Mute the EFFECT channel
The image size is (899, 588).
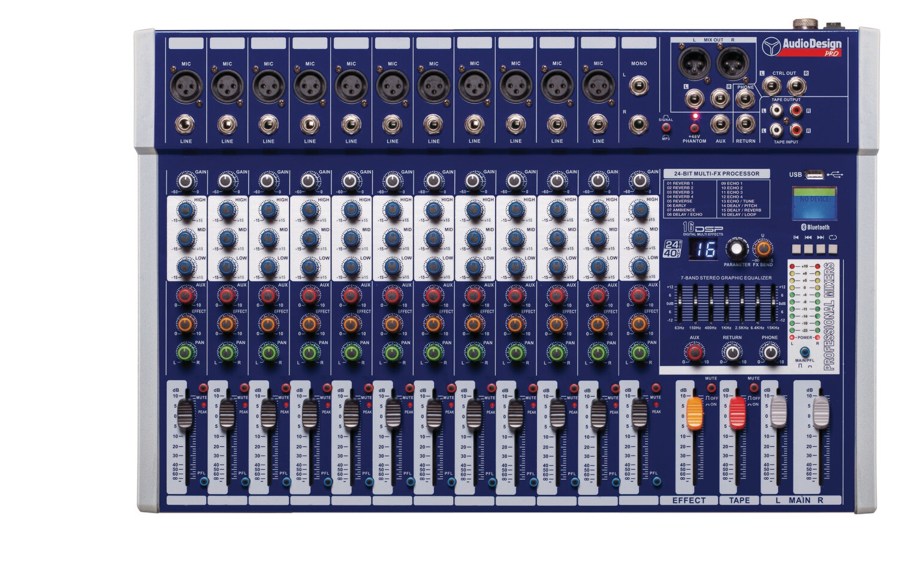pyautogui.click(x=711, y=388)
